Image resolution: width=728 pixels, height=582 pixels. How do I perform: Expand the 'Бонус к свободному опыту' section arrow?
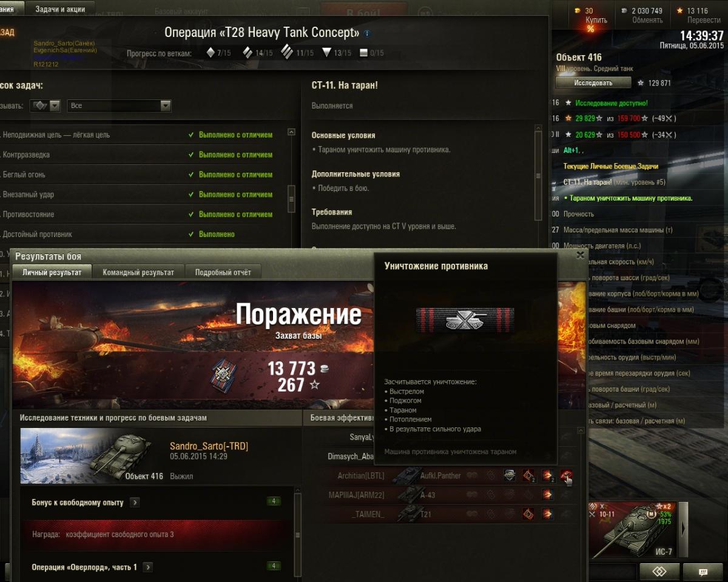[135, 503]
